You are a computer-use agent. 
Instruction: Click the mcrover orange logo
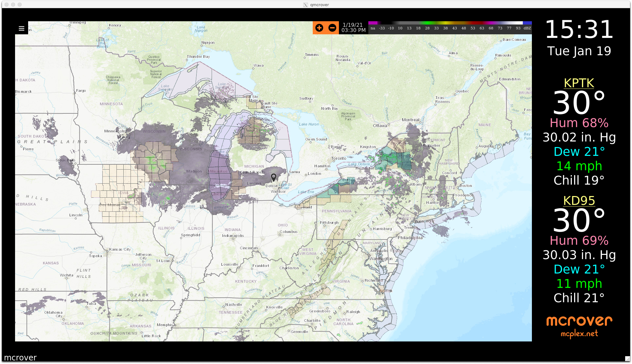(x=579, y=321)
